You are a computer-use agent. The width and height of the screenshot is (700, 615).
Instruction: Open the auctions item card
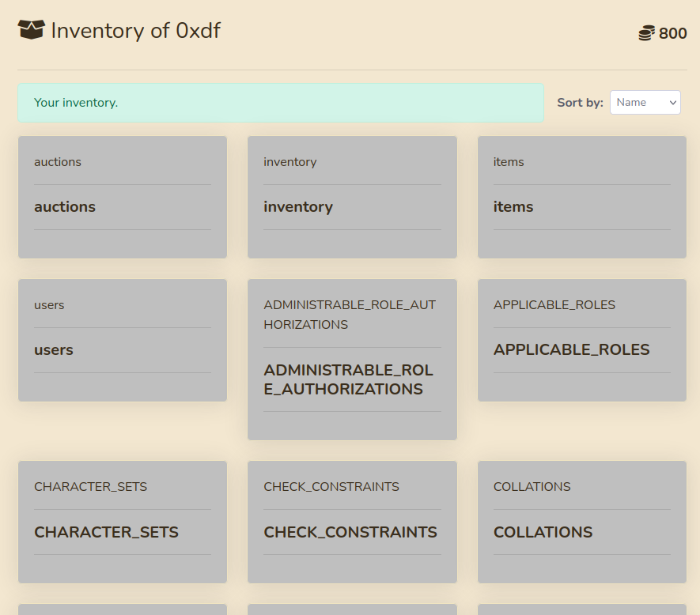(x=123, y=197)
